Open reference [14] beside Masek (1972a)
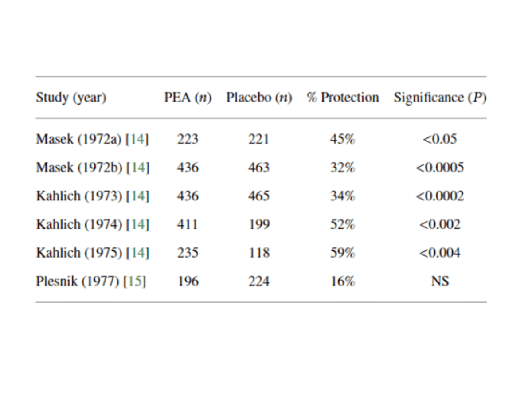This screenshot has width=532, height=399. click(137, 140)
